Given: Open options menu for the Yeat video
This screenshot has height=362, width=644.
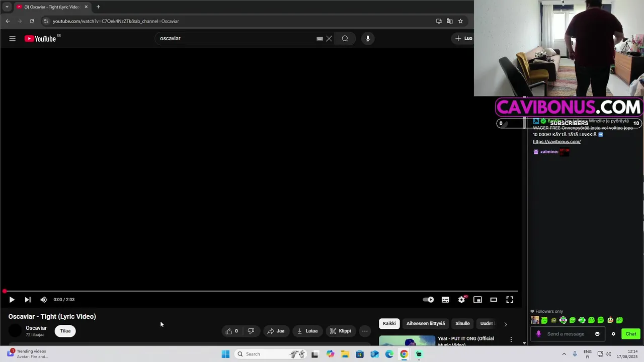Looking at the screenshot, I should pos(511,340).
